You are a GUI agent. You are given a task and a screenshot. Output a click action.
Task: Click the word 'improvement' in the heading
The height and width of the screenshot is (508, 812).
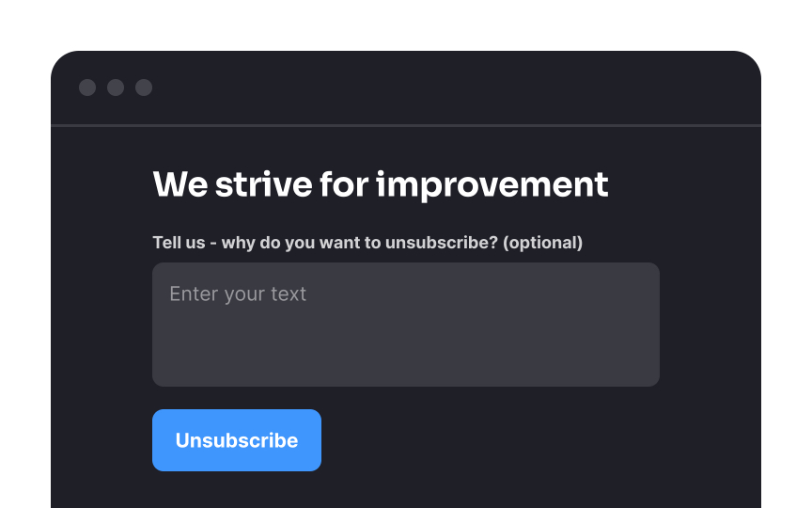[x=492, y=185]
